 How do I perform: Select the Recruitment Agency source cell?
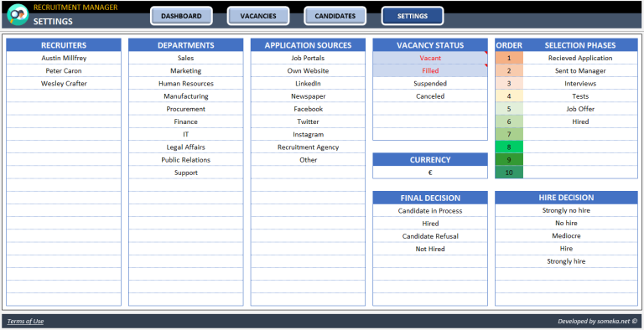[x=308, y=147]
